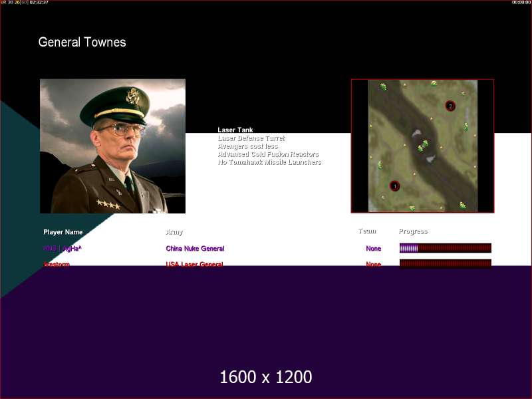Click the map preview thumbnail

coord(422,146)
